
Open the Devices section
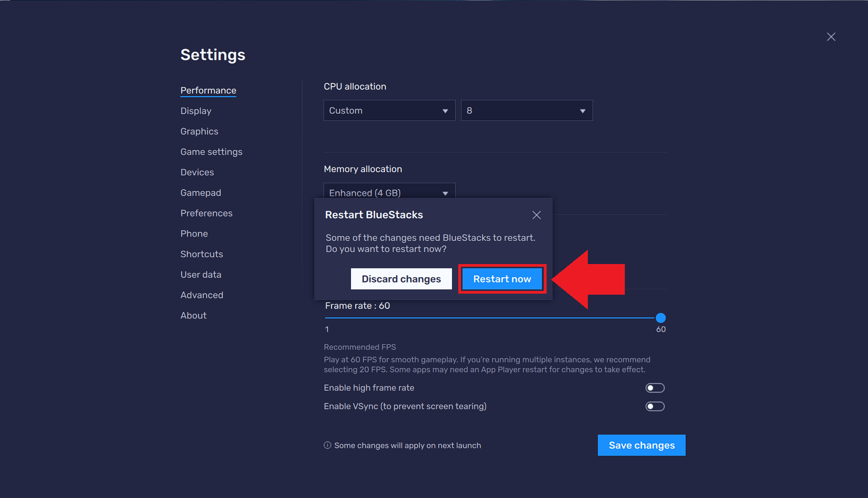click(x=197, y=172)
